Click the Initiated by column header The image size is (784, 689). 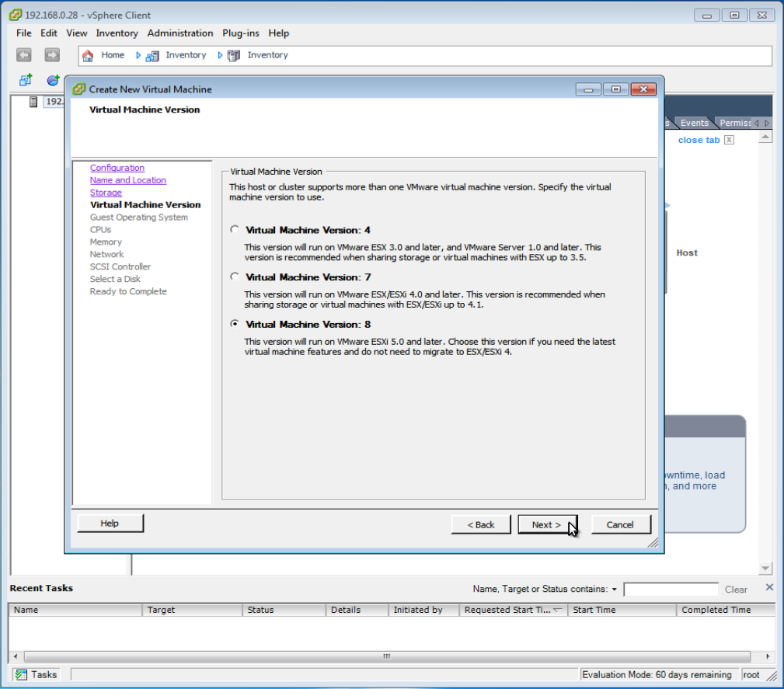coord(424,610)
